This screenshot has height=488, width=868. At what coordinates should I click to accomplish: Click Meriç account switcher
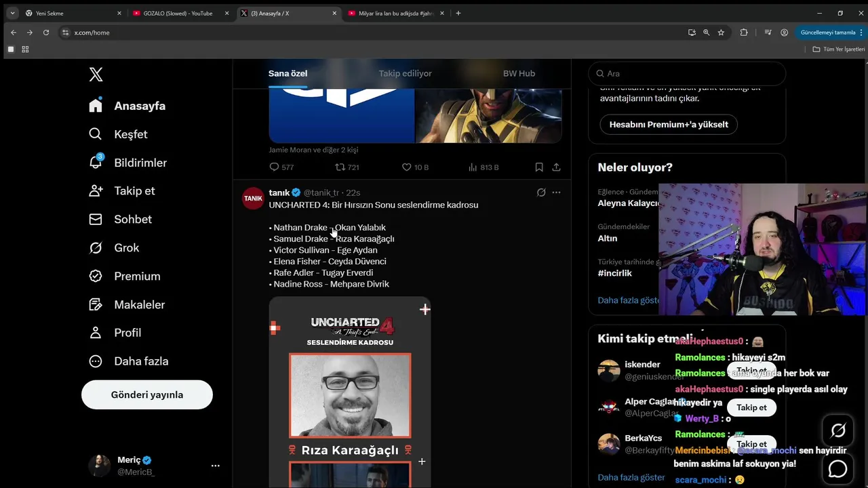(x=154, y=466)
